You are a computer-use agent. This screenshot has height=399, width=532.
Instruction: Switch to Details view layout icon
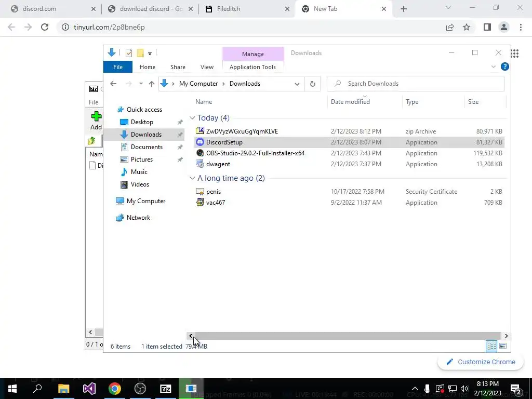(x=491, y=346)
